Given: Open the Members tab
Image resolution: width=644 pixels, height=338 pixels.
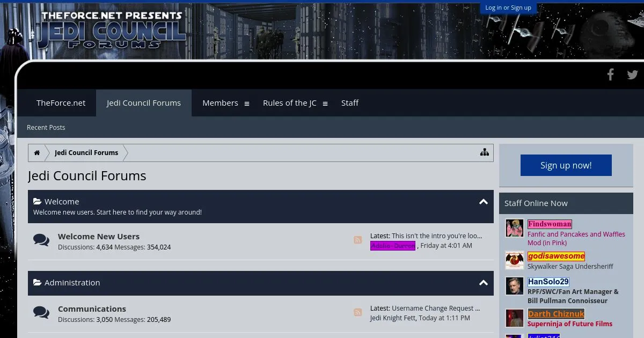Looking at the screenshot, I should coord(220,103).
